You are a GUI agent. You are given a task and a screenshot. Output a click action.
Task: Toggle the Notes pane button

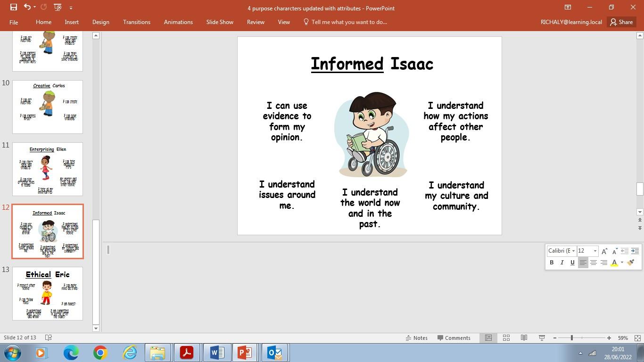(416, 338)
